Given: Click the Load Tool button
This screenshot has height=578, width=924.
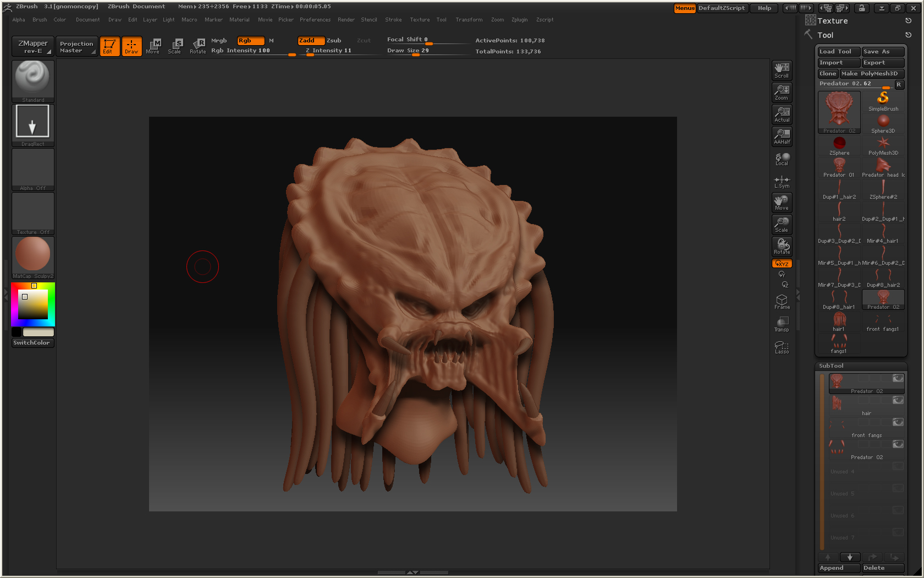Looking at the screenshot, I should tap(838, 52).
